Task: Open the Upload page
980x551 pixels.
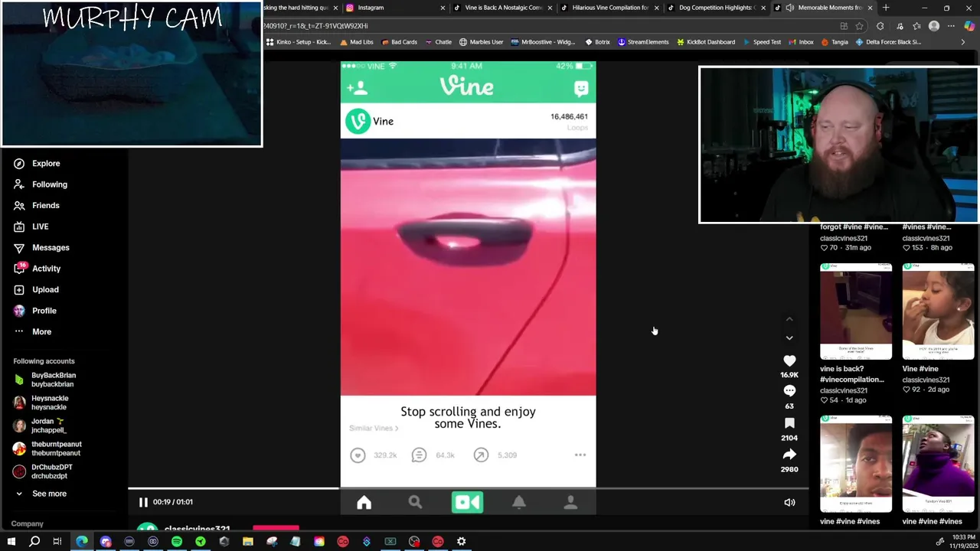Action: point(35,289)
